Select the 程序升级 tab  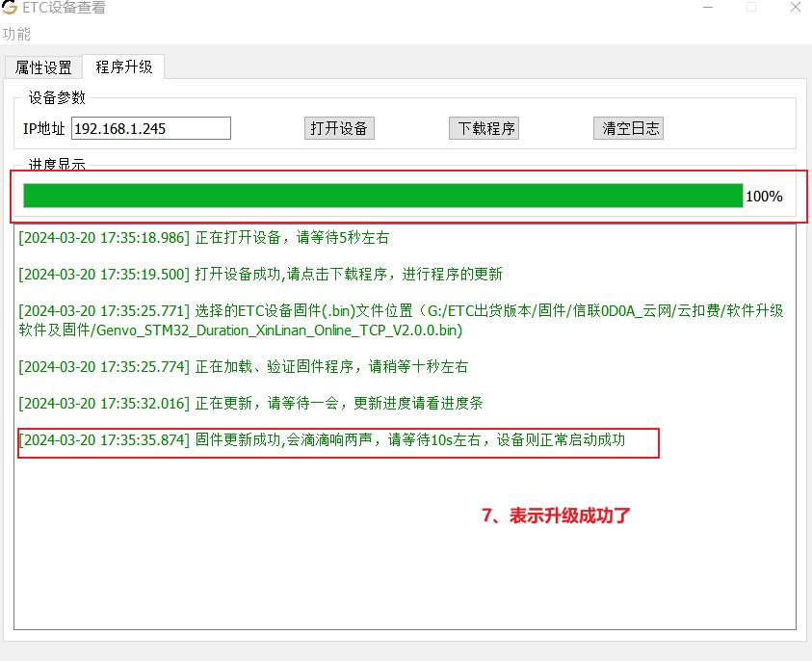coord(123,66)
